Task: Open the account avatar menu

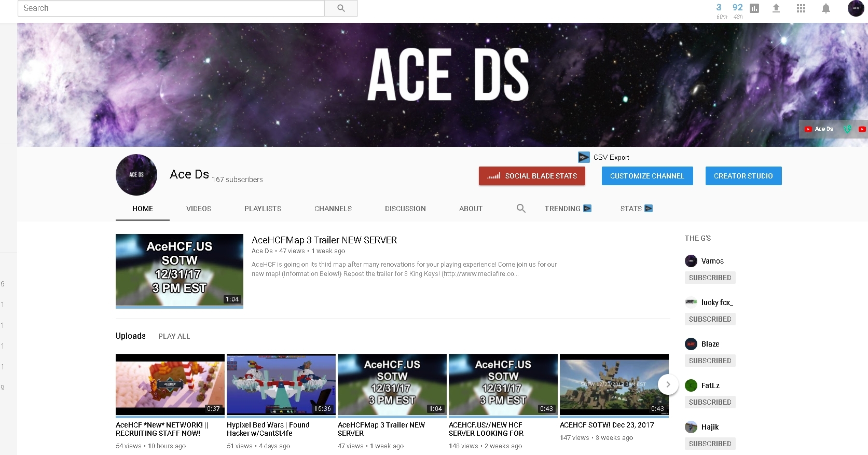Action: click(x=856, y=8)
